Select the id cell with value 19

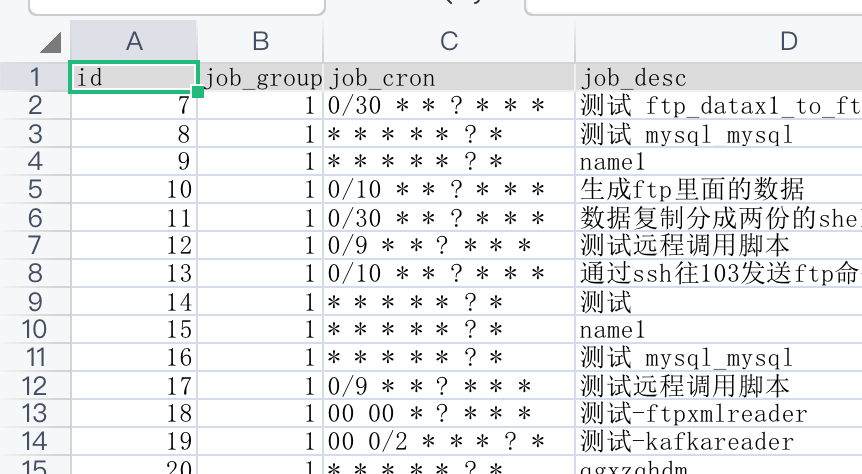pos(134,441)
